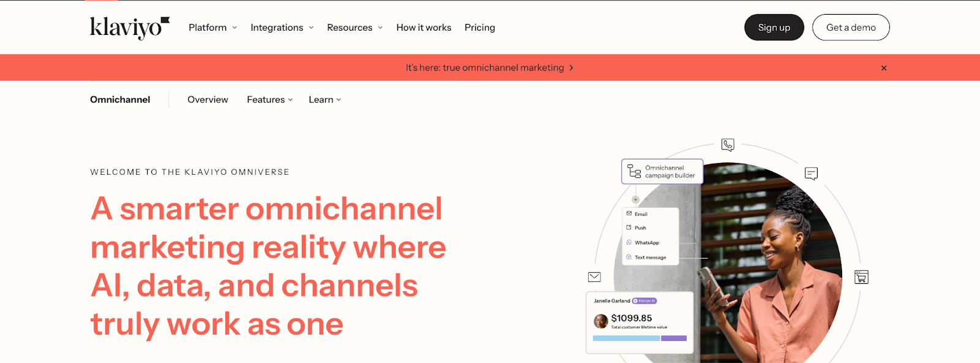Click the Email row envelope icon

pos(629,213)
